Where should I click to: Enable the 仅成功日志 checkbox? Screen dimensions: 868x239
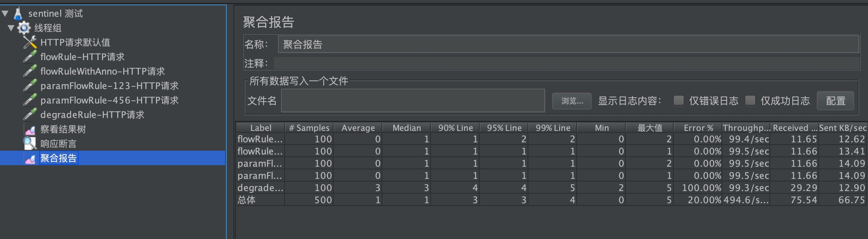click(750, 100)
